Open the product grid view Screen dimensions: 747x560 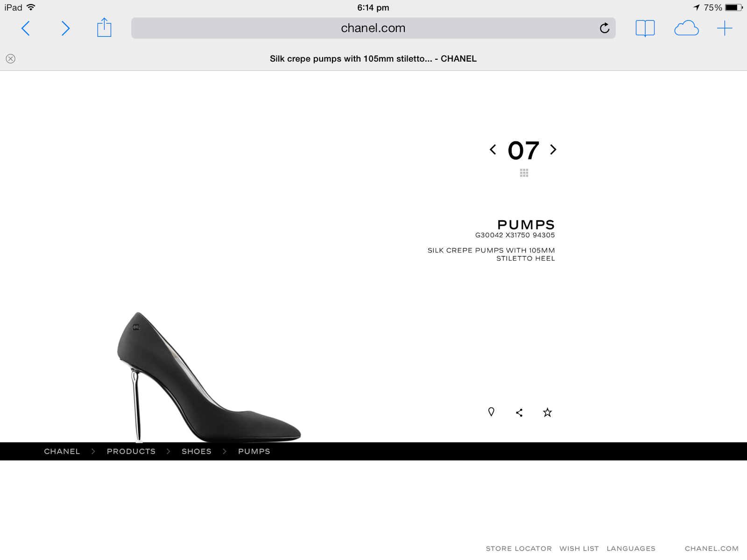click(524, 173)
